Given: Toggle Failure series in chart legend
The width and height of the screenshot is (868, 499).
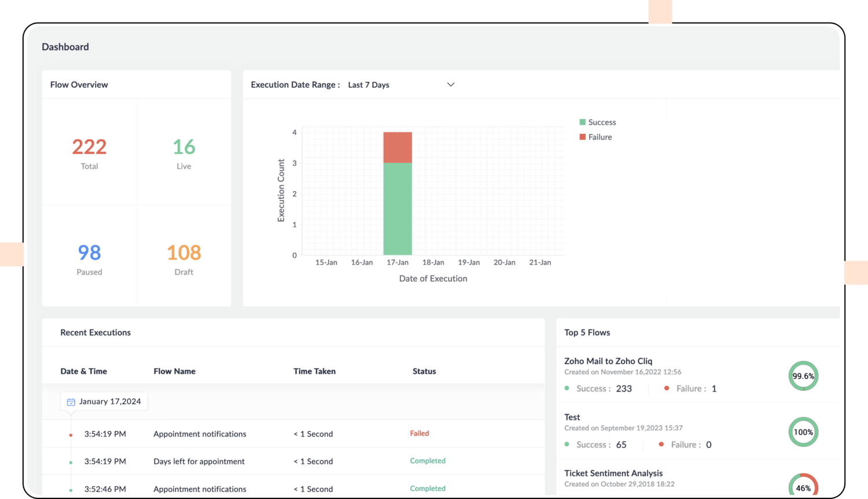Looking at the screenshot, I should (595, 137).
